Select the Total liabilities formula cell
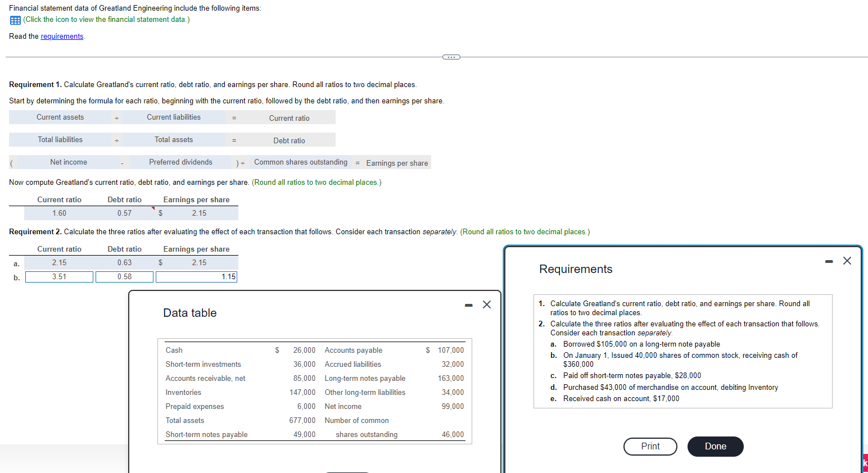Image resolution: width=868 pixels, height=473 pixels. click(x=59, y=139)
